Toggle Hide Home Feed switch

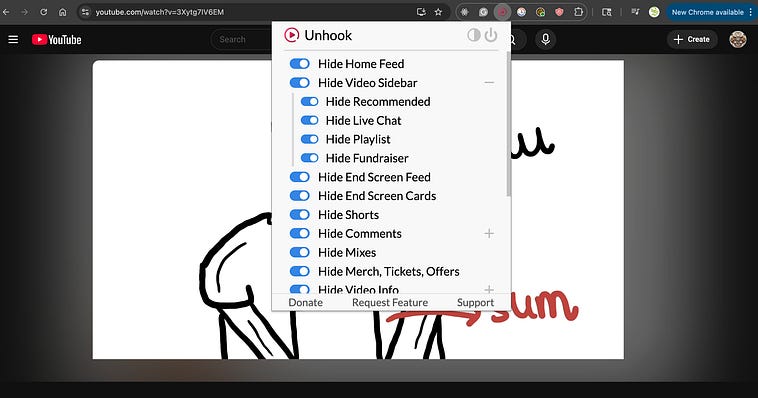click(300, 63)
